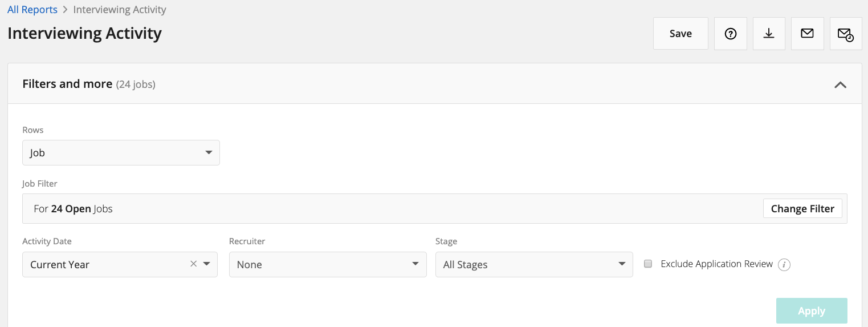Click the help question mark icon

tap(730, 34)
